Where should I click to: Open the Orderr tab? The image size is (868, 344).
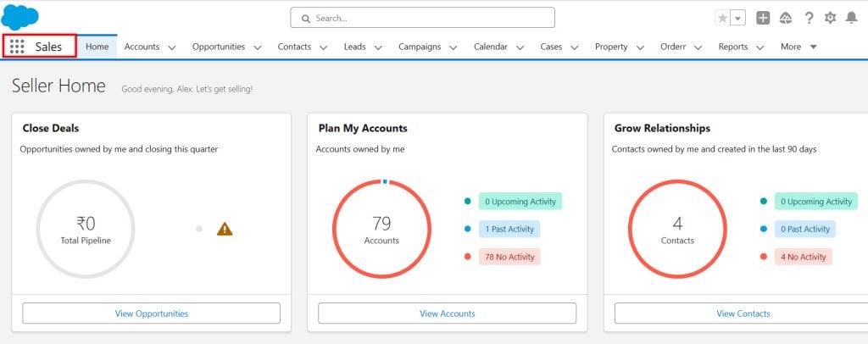(x=673, y=47)
